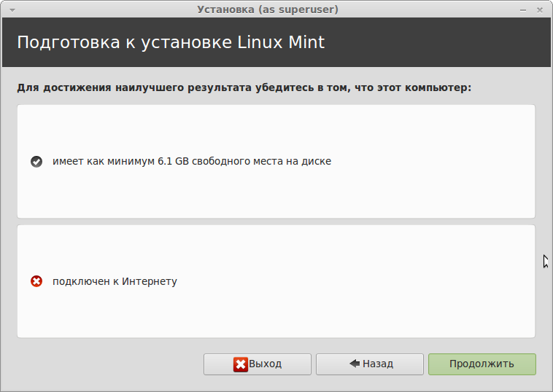The width and height of the screenshot is (553, 392).
Task: Click the blank area left of Выход button
Action: (x=102, y=364)
